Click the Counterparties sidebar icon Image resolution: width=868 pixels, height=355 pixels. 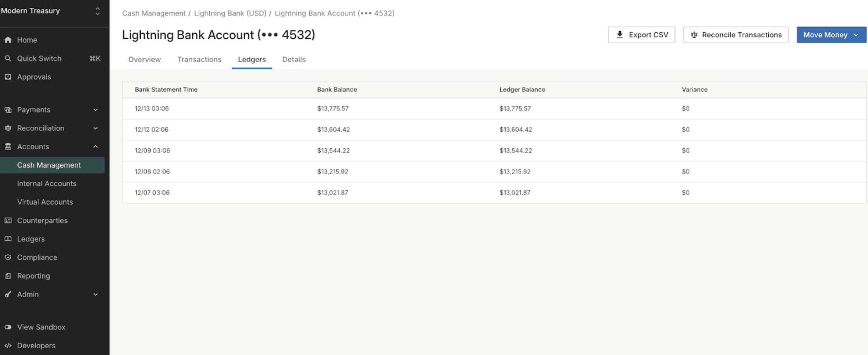(8, 220)
